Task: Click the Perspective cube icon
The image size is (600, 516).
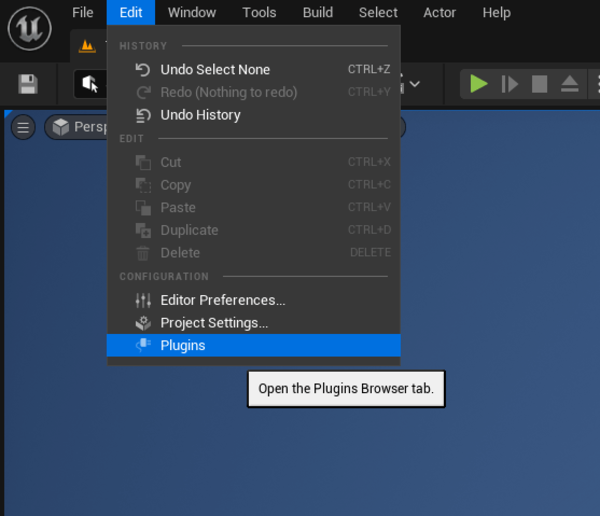Action: pyautogui.click(x=60, y=127)
